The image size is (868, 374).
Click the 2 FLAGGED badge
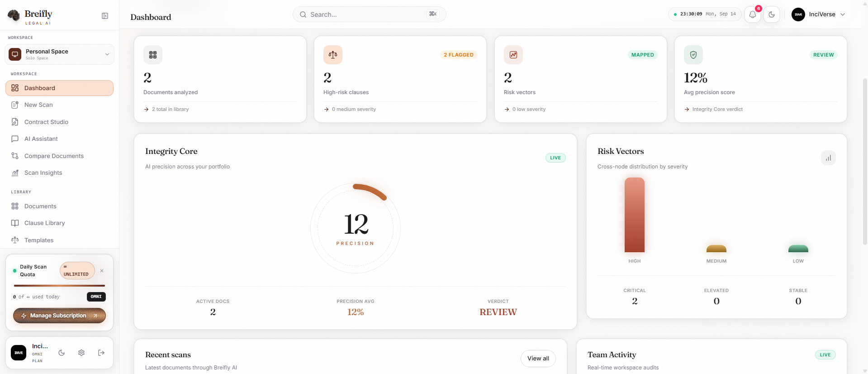459,55
